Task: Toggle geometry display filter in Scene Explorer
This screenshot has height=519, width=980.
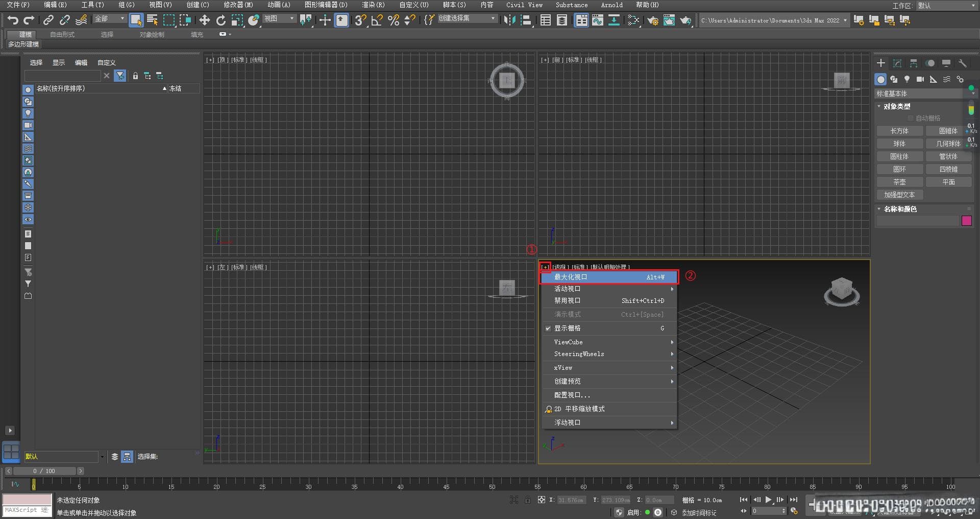Action: point(28,89)
